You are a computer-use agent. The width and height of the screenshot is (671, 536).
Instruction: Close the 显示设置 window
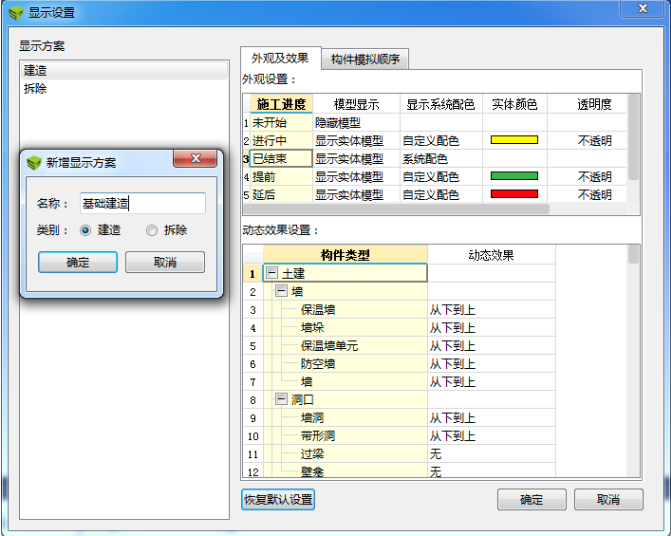pyautogui.click(x=642, y=8)
